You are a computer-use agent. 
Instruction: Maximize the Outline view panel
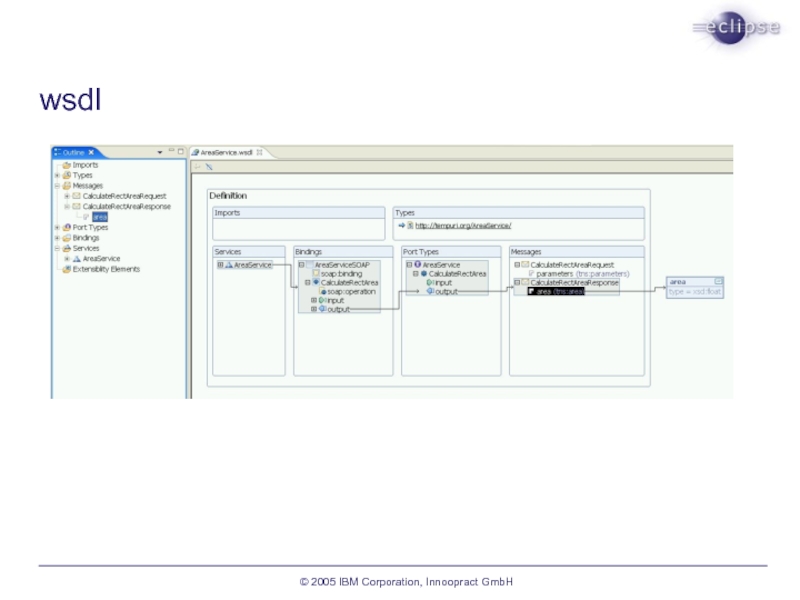pyautogui.click(x=180, y=152)
